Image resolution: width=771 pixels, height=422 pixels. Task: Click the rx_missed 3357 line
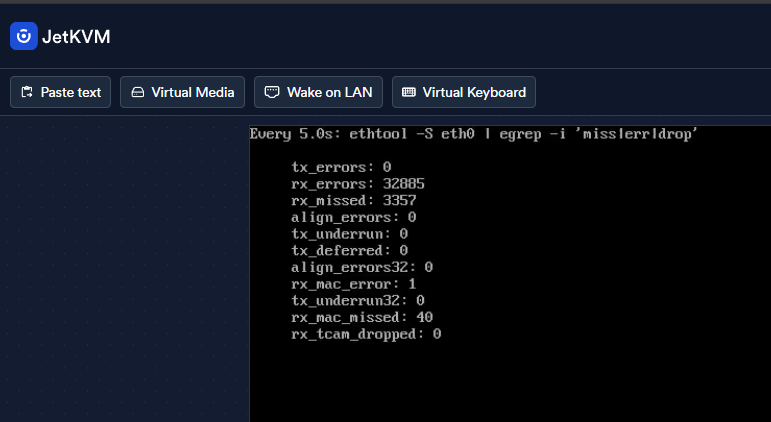click(354, 201)
